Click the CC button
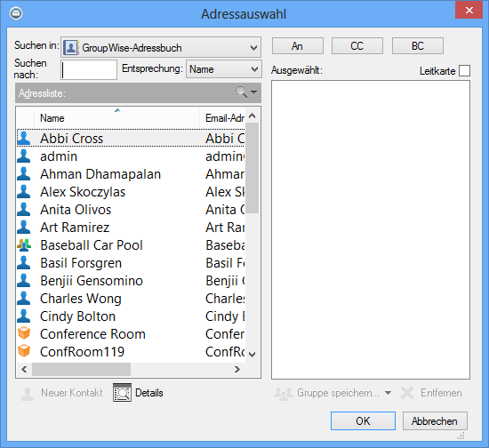 357,46
